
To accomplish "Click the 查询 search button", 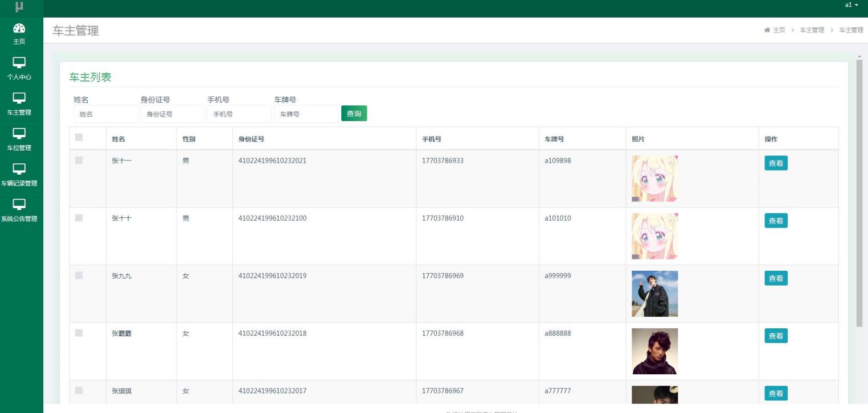I will 354,114.
